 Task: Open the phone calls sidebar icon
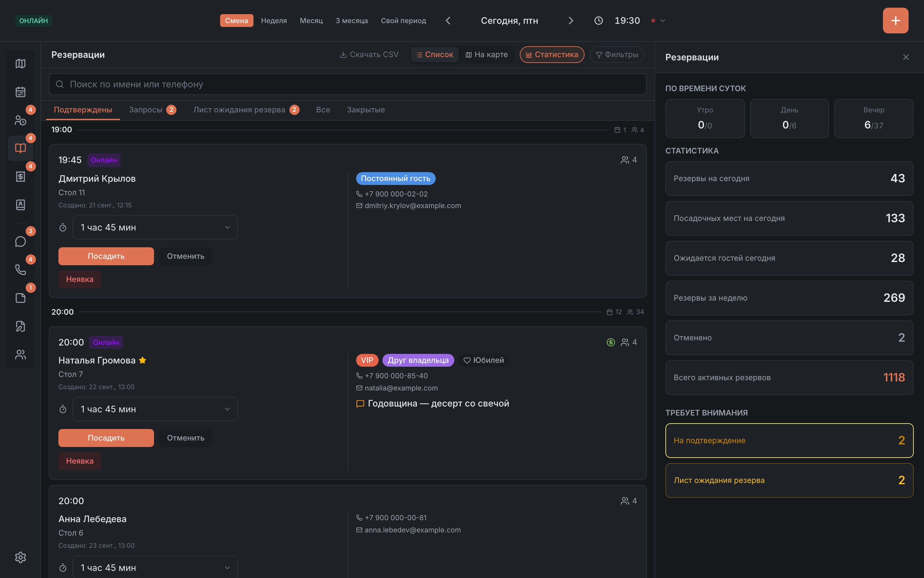pyautogui.click(x=20, y=270)
